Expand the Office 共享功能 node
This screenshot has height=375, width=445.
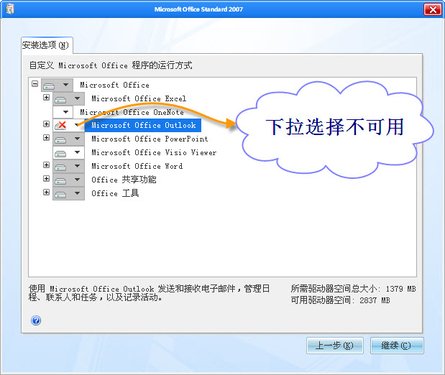(46, 179)
